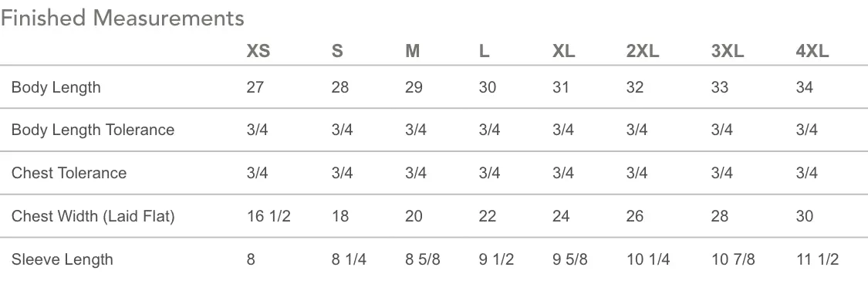This screenshot has width=868, height=301.
Task: Click the 16 1/2 chest width value
Action: pos(269,216)
